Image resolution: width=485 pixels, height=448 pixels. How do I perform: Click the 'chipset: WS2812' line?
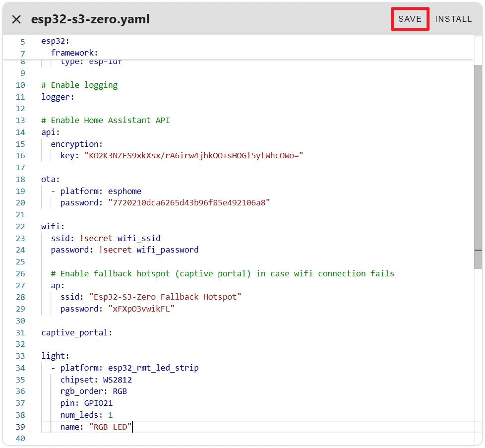coord(96,380)
